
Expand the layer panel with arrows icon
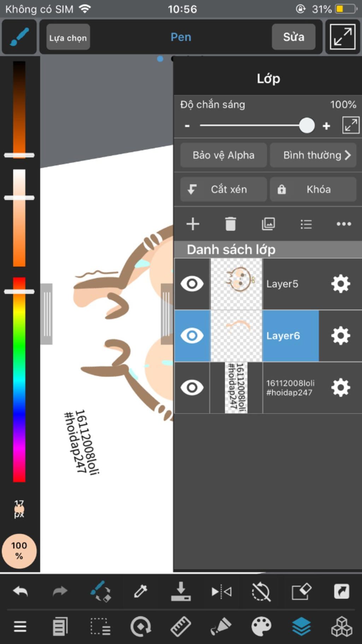(351, 125)
